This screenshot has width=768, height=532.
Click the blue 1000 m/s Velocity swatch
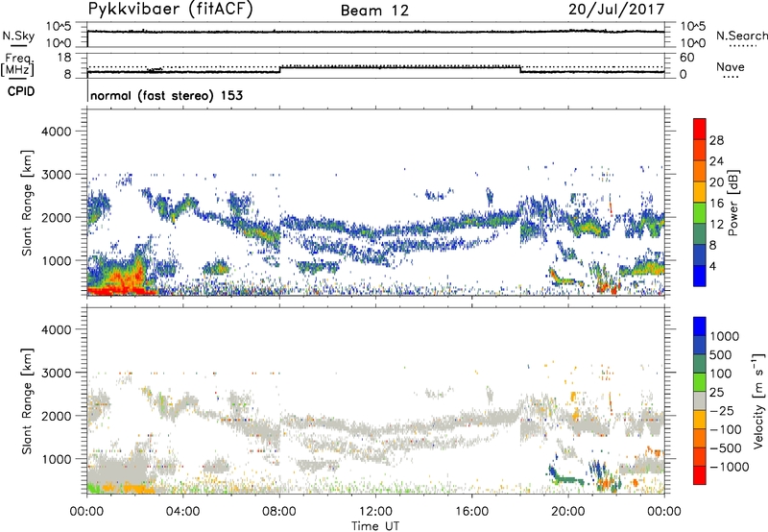(x=700, y=326)
